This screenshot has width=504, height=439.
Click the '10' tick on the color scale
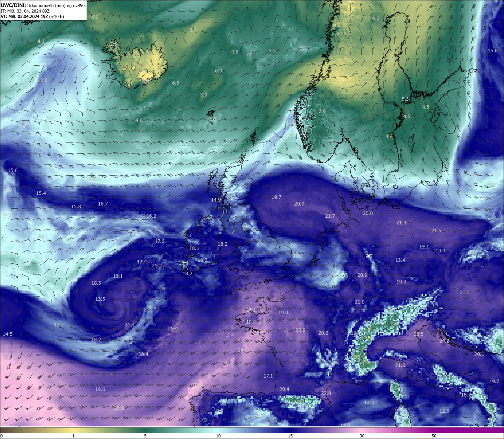tap(218, 436)
